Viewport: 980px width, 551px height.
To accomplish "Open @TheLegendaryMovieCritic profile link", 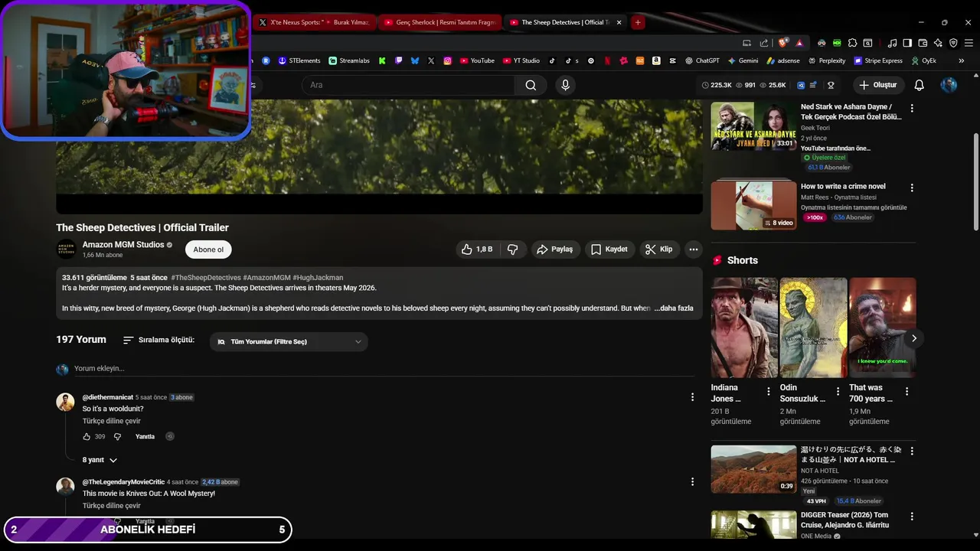I will click(x=123, y=482).
